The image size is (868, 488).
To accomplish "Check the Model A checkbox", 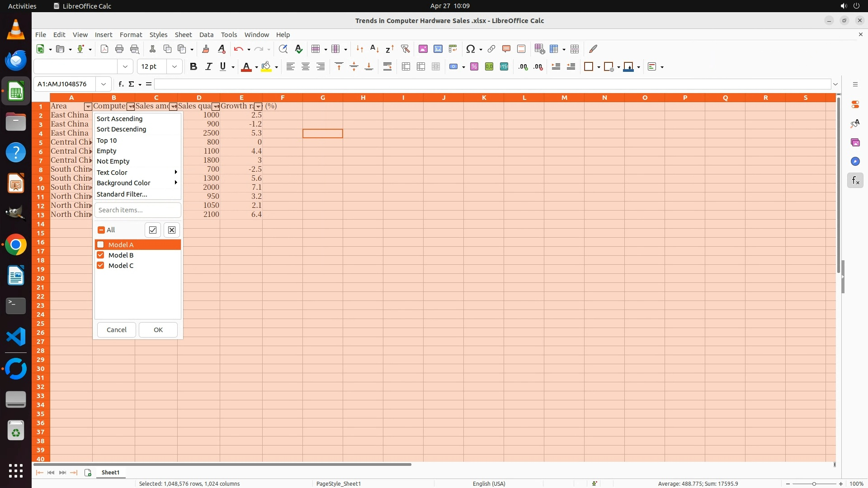I will (x=101, y=245).
